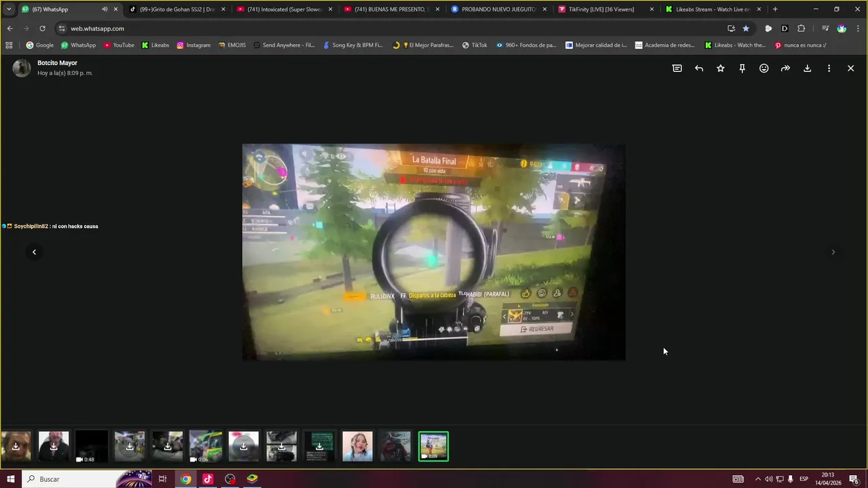Reply to this media message
Screen dimensions: 868x488
(x=698, y=68)
